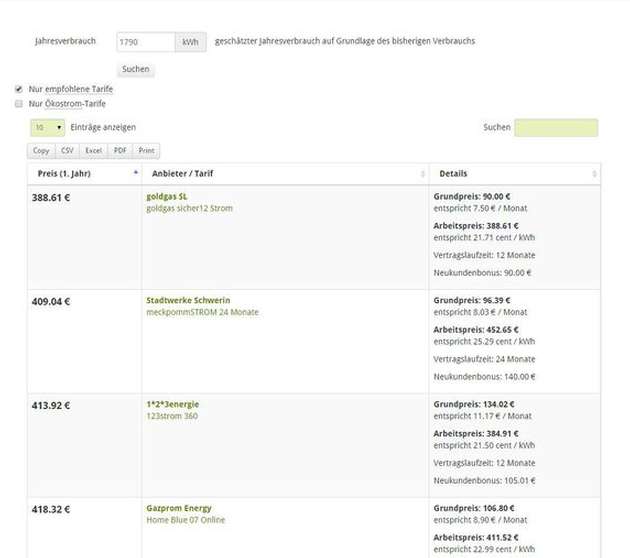Click the price '388.61 €'
The width and height of the screenshot is (630, 558).
tap(51, 198)
